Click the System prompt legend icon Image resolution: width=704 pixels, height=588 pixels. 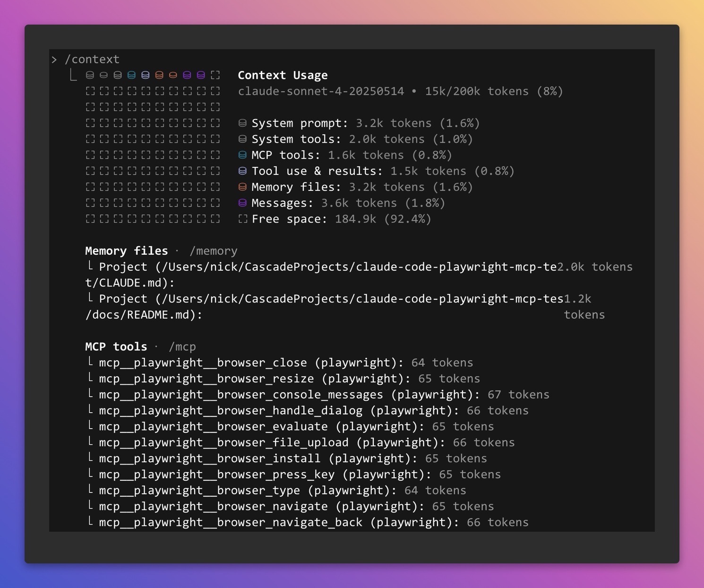[x=242, y=123]
